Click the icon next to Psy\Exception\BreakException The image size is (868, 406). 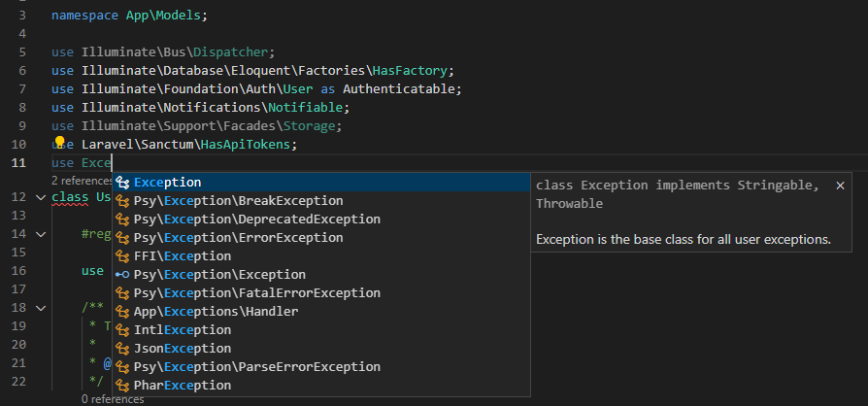point(122,201)
